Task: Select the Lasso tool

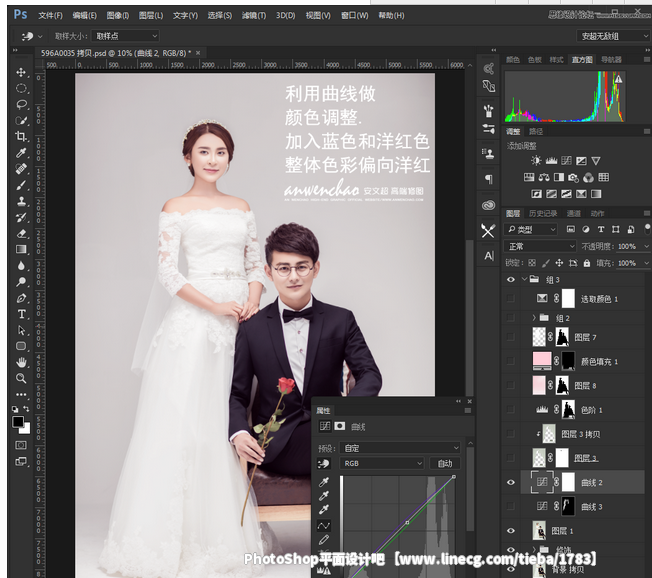Action: (x=21, y=104)
